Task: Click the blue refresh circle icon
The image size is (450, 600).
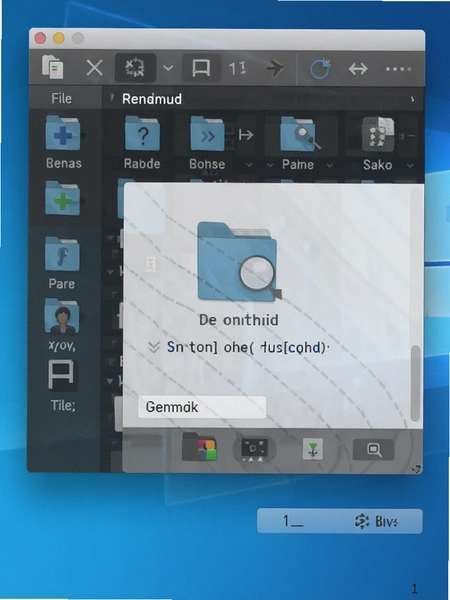Action: (320, 69)
